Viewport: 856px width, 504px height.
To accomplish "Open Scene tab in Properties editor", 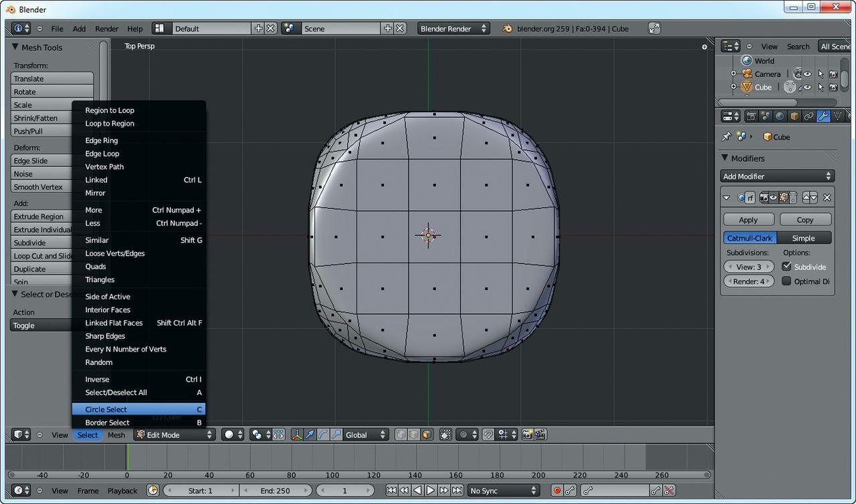I will point(766,116).
